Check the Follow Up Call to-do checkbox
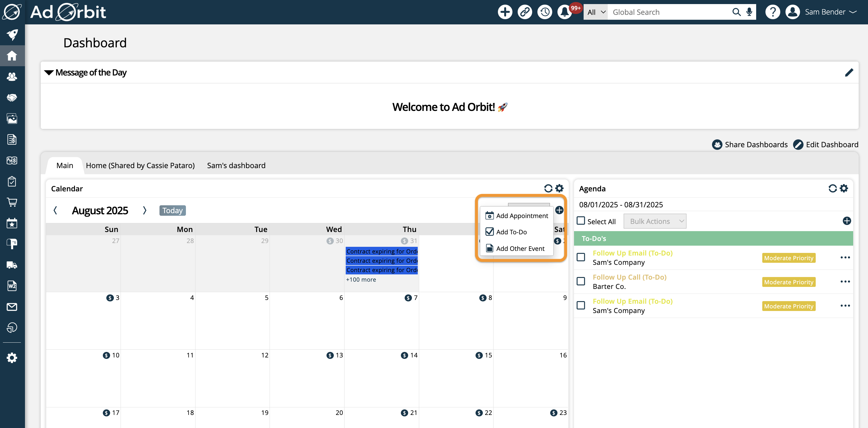 click(x=581, y=281)
